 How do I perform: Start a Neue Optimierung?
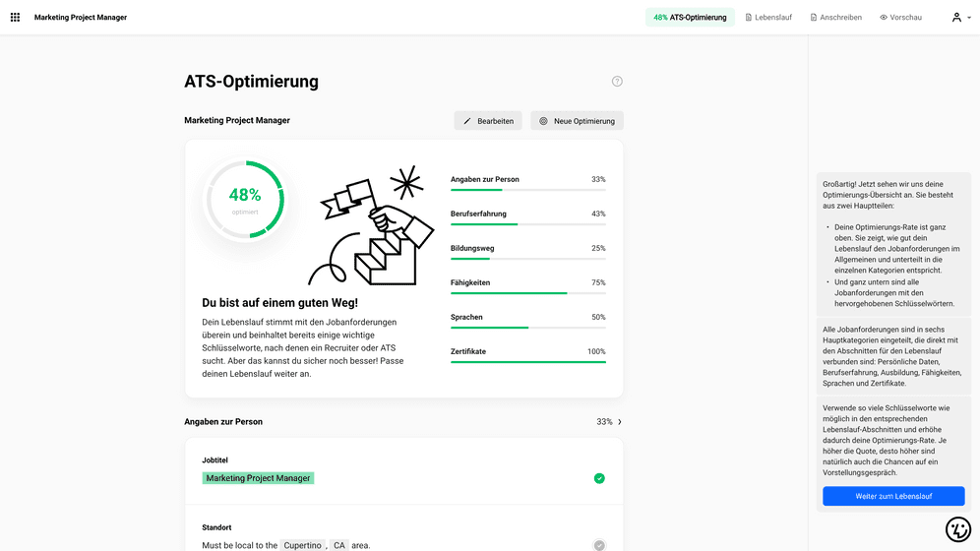pyautogui.click(x=577, y=121)
